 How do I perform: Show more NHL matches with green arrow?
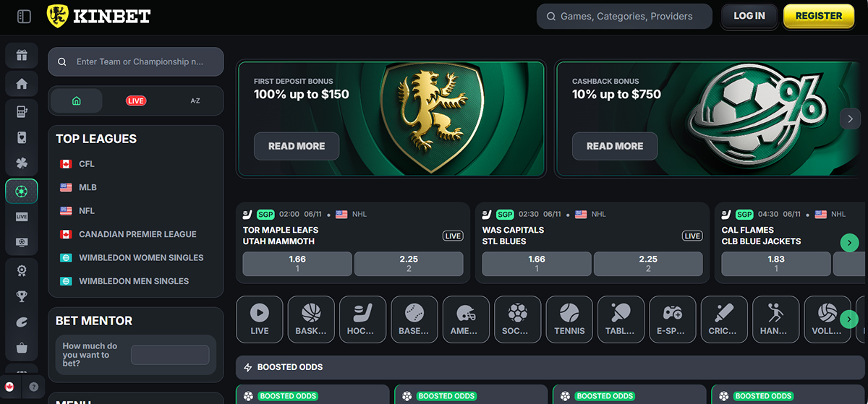click(x=850, y=243)
